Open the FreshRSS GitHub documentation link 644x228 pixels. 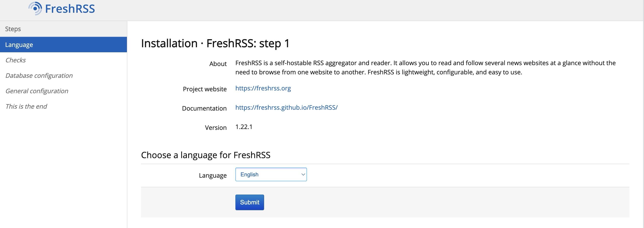(286, 108)
